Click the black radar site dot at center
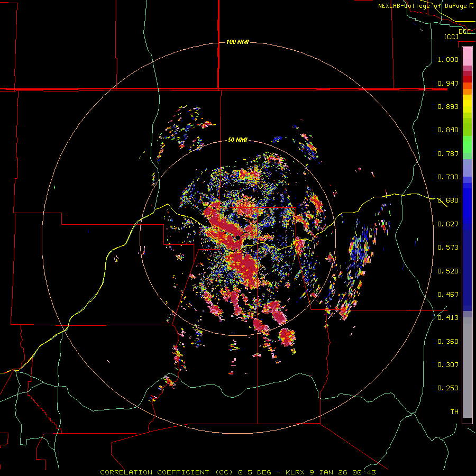Screen dimensions: 476x476 [239, 237]
